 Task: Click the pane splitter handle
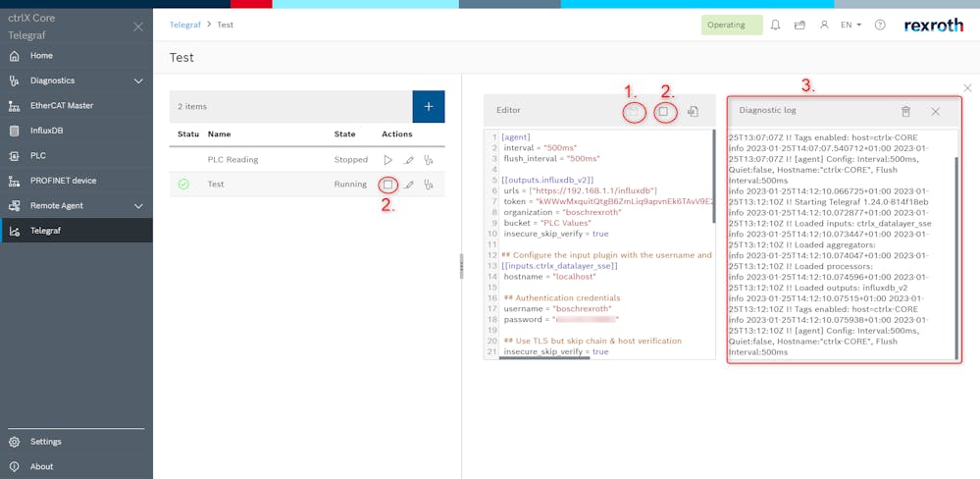pyautogui.click(x=462, y=266)
